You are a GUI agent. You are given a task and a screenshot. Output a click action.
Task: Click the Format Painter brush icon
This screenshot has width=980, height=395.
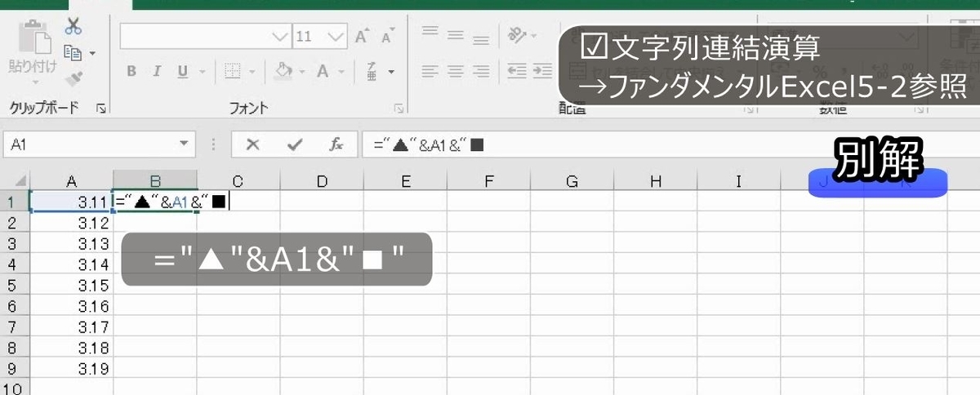tap(73, 78)
